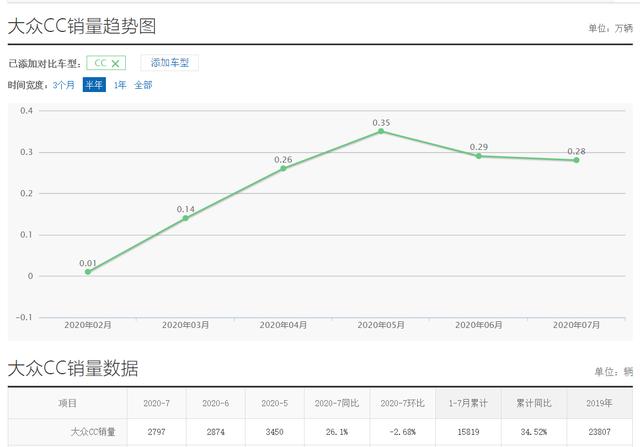Select the 半年 time range

point(94,85)
